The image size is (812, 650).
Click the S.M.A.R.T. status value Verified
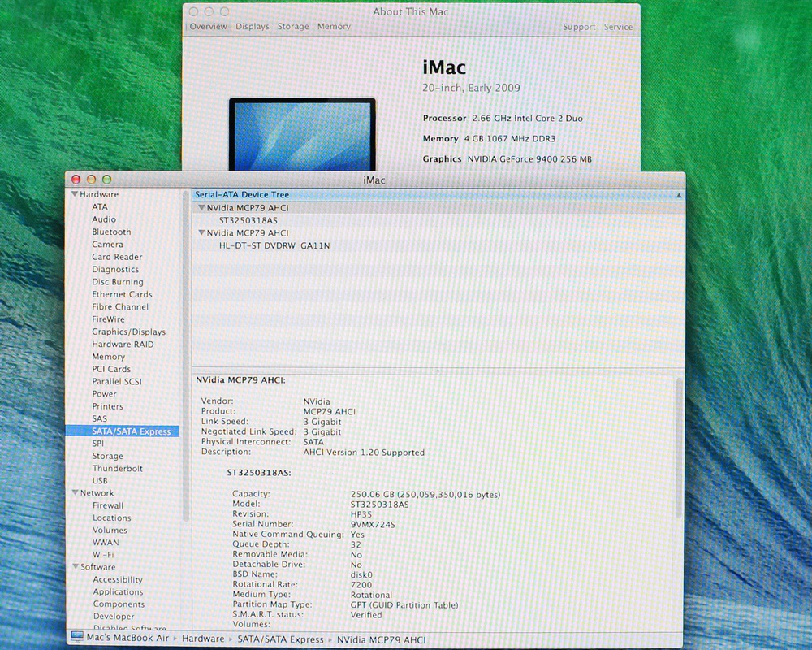click(x=366, y=615)
